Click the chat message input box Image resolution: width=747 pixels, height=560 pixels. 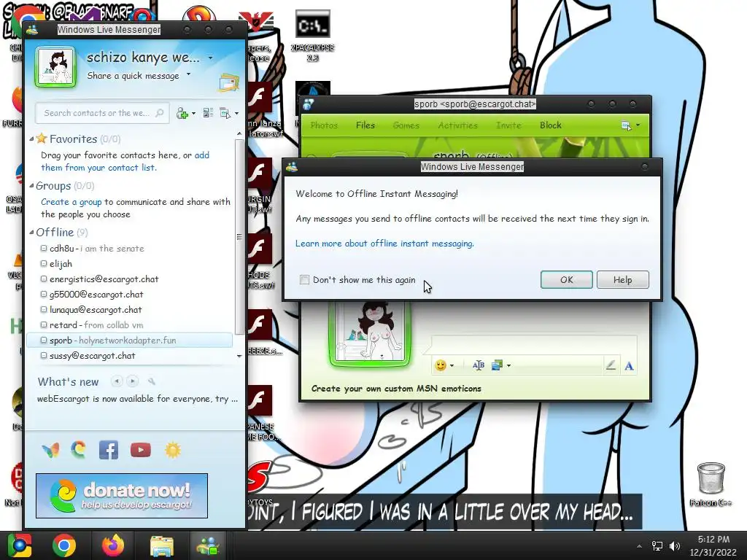[533, 345]
